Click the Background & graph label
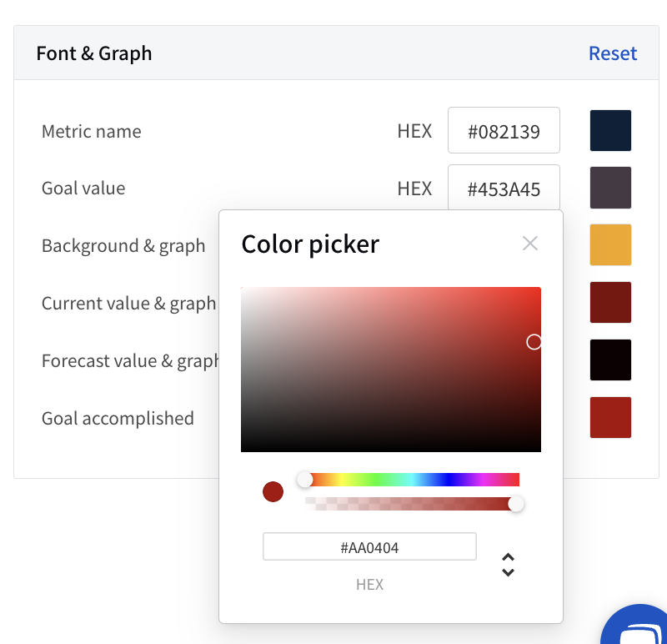Image resolution: width=667 pixels, height=644 pixels. tap(123, 246)
